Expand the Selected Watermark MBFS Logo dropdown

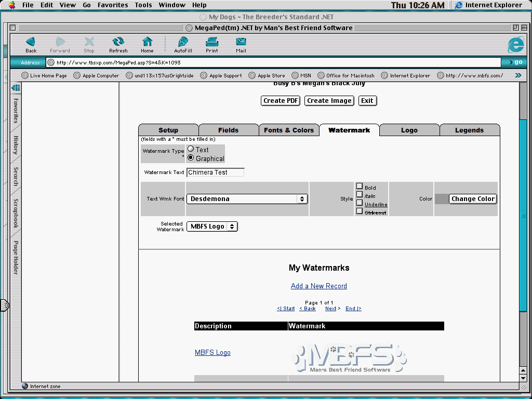[x=212, y=227]
